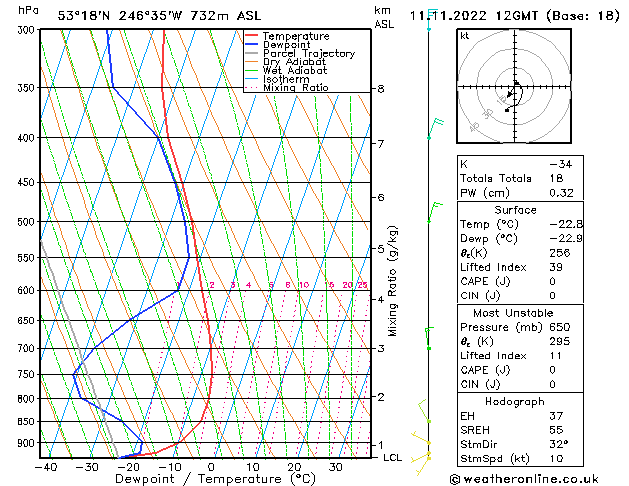Click the gray Parcel Trajectory line sample in legend
Image resolution: width=629 pixels, height=486 pixels.
(251, 53)
